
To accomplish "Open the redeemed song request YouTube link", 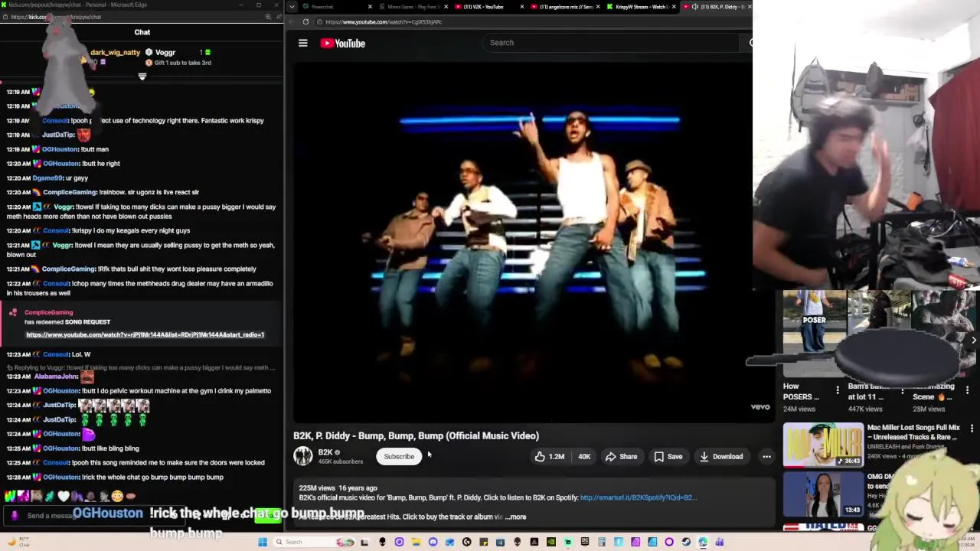I will (x=145, y=334).
